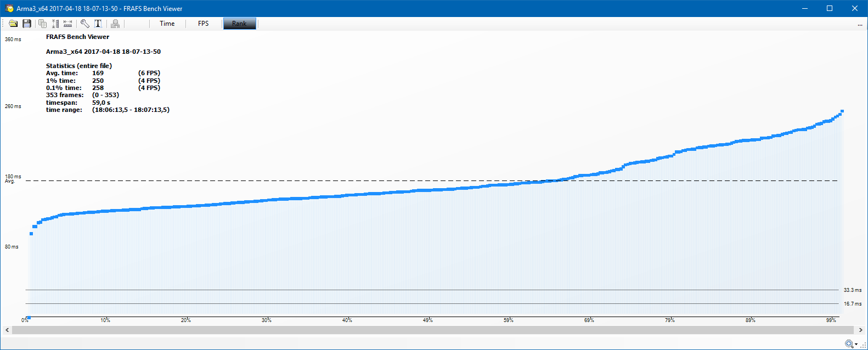Click the horizontal scrollbar thumb

tap(433, 330)
